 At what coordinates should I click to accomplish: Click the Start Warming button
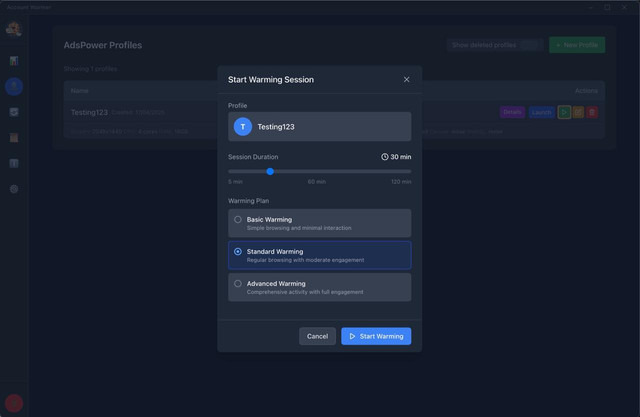click(376, 336)
